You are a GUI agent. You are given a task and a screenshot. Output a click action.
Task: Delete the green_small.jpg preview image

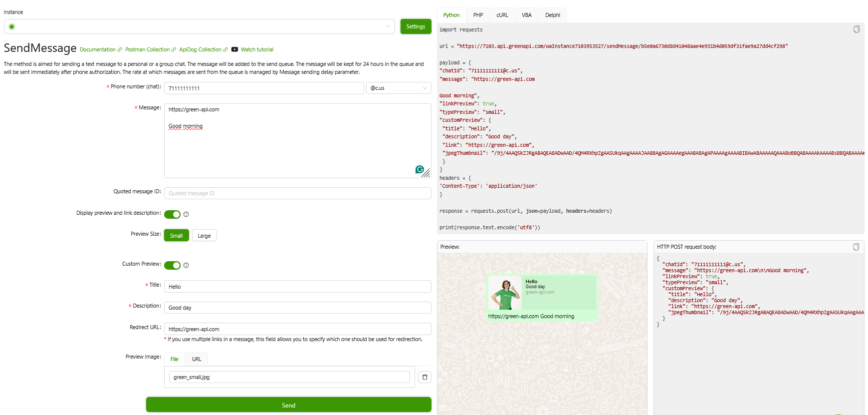(x=425, y=377)
